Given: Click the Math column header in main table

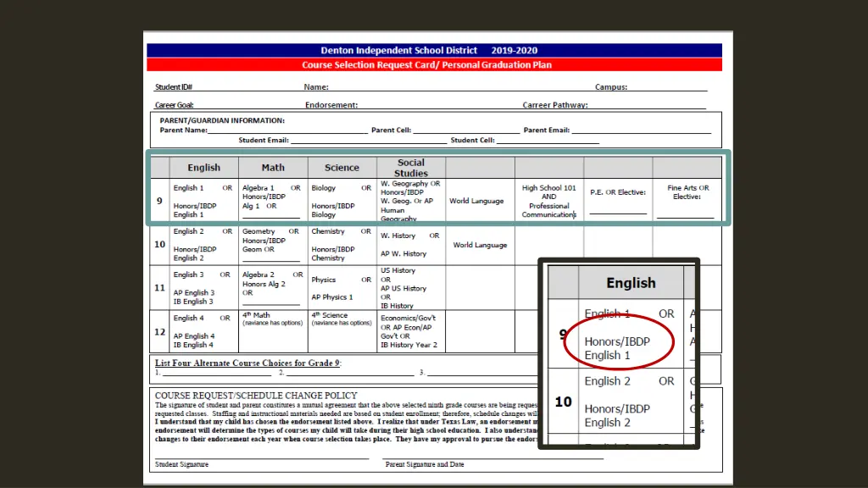Looking at the screenshot, I should tap(273, 168).
